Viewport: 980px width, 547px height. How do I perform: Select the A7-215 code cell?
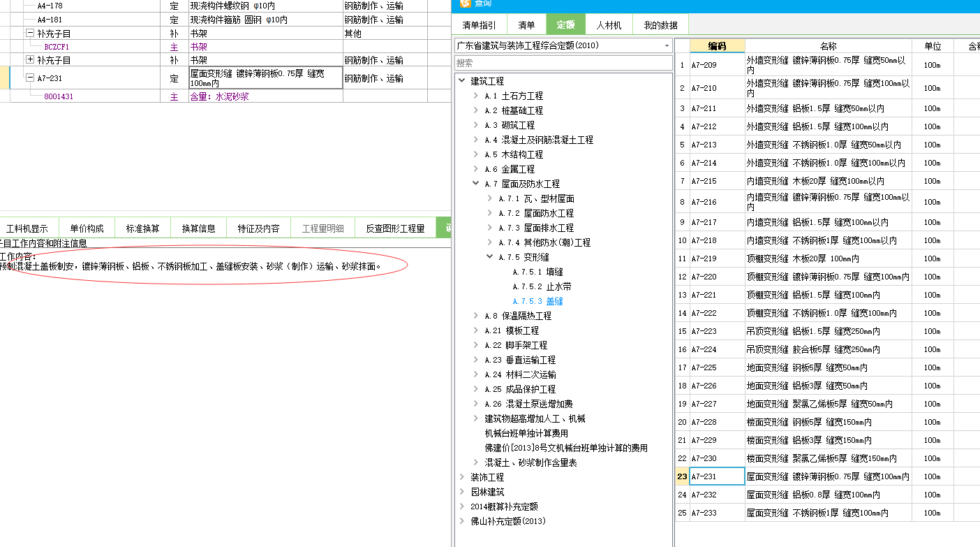(x=717, y=181)
